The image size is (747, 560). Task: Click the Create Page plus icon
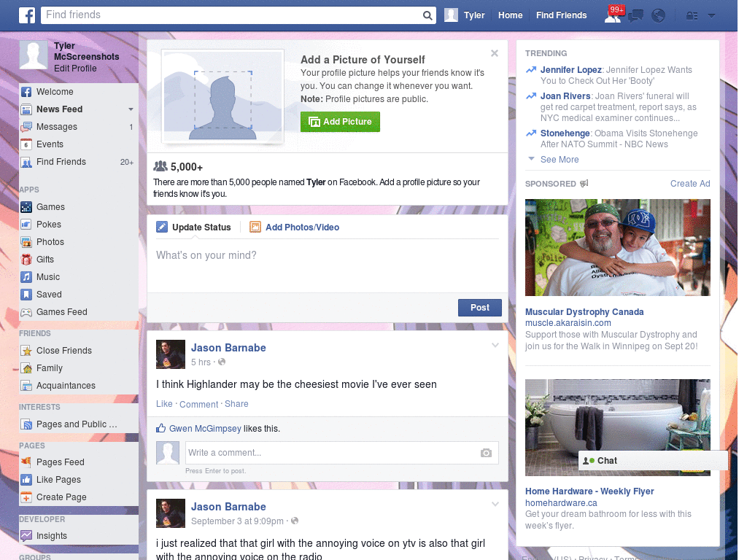26,497
